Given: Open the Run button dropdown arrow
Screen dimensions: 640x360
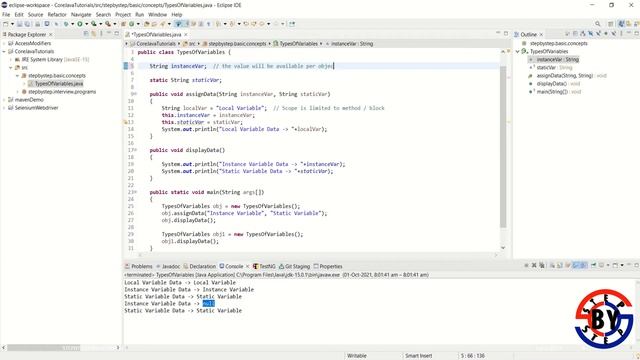Looking at the screenshot, I should (x=87, y=24).
